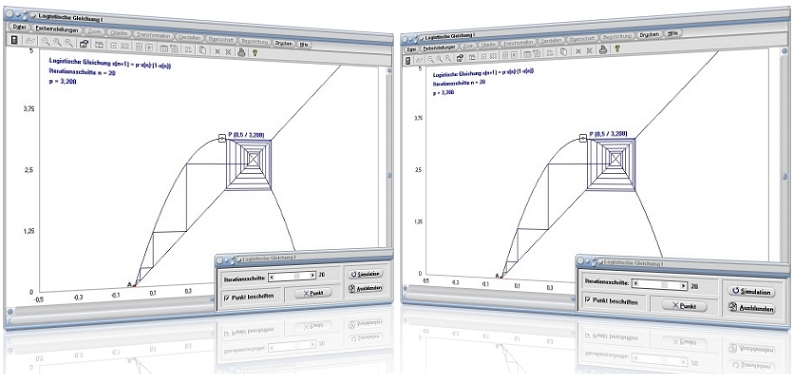Click point P marker on right window graph
The height and width of the screenshot is (374, 794).
click(583, 137)
